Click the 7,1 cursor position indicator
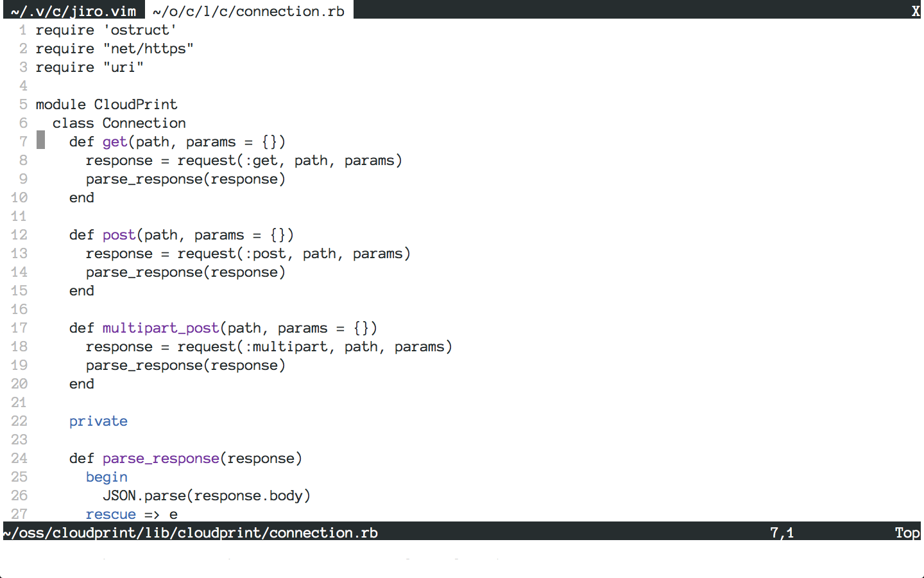The width and height of the screenshot is (924, 578). pyautogui.click(x=782, y=532)
